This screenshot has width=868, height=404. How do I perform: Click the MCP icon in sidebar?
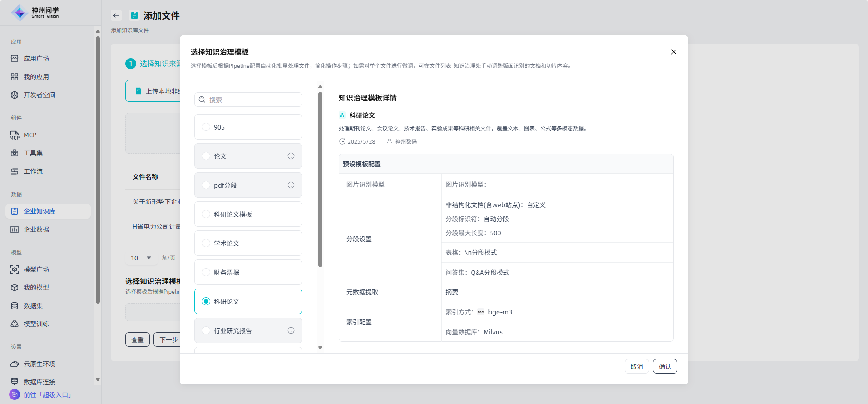[x=15, y=135]
